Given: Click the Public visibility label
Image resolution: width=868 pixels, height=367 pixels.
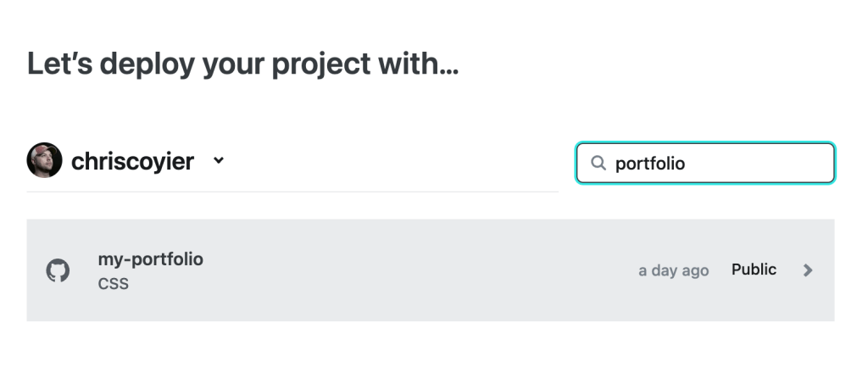Looking at the screenshot, I should point(754,270).
